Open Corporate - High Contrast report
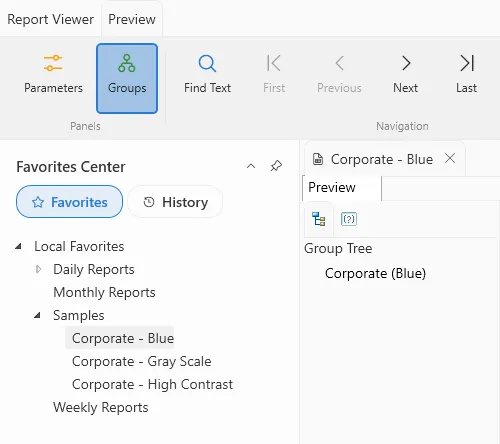The width and height of the screenshot is (500, 444). coord(152,384)
